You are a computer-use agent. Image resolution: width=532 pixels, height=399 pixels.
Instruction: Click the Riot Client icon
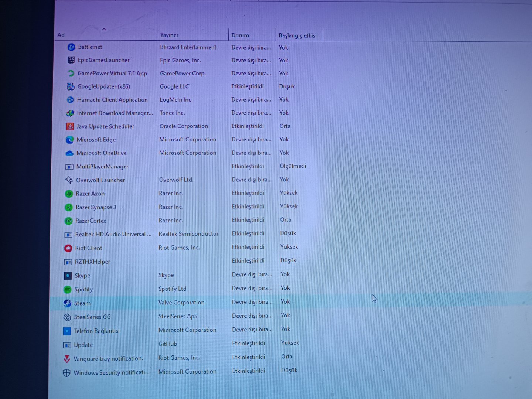(68, 248)
